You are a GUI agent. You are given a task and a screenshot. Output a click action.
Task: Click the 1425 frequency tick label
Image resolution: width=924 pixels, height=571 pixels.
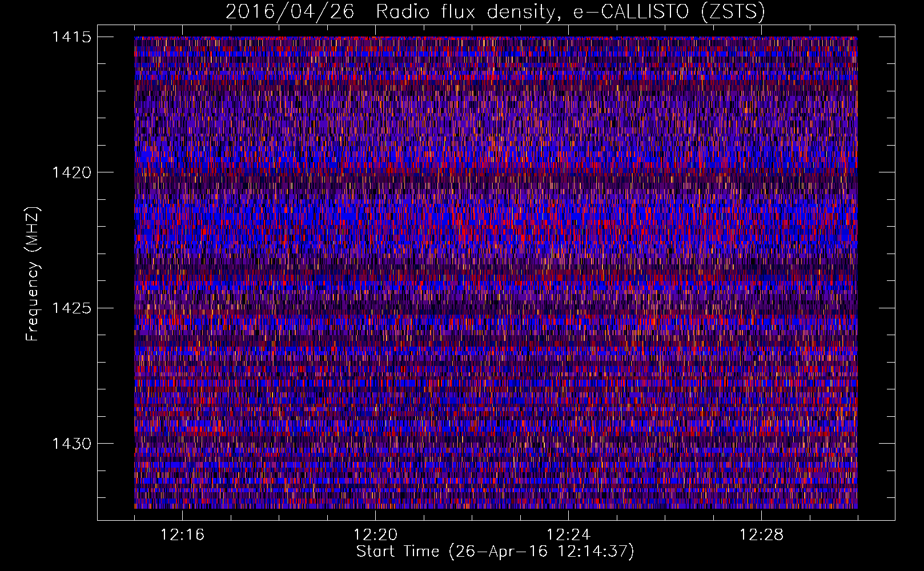tap(71, 308)
